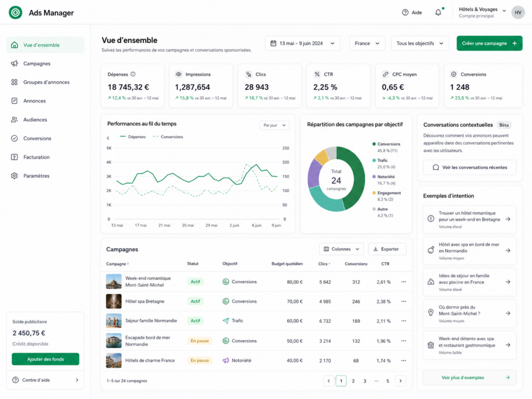Click the plus icon in Créer une campagne
The width and height of the screenshot is (532, 399).
514,44
